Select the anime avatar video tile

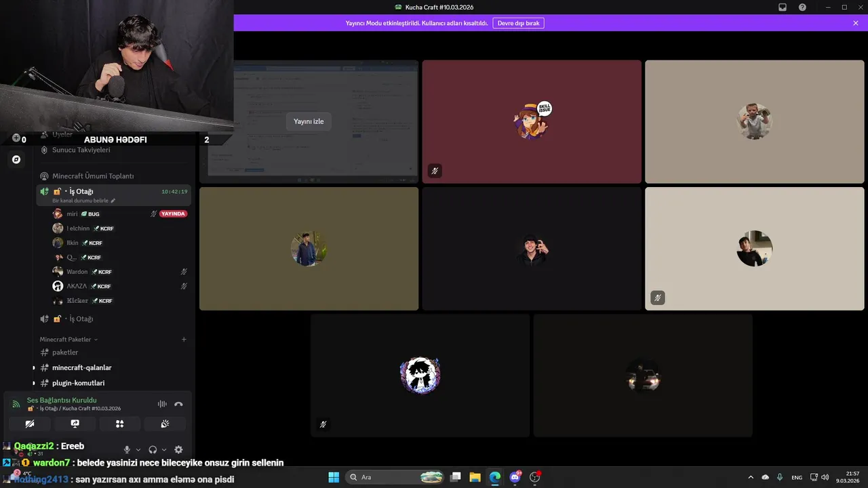(420, 375)
